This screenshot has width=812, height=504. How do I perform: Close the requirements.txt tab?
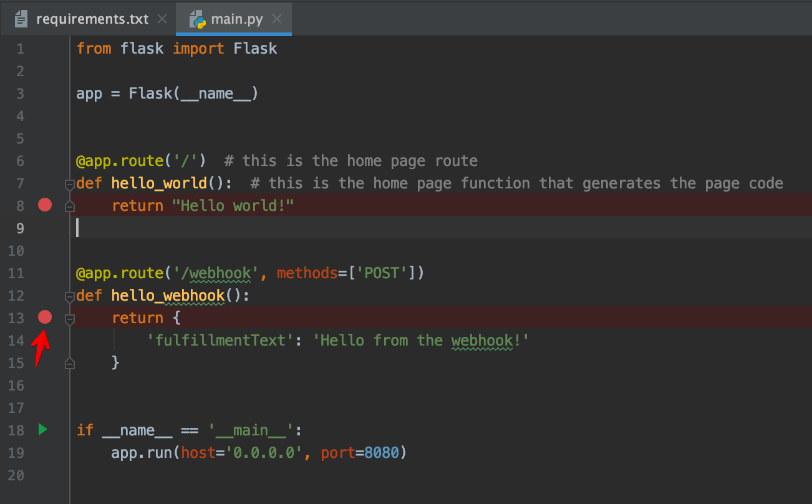(x=162, y=19)
